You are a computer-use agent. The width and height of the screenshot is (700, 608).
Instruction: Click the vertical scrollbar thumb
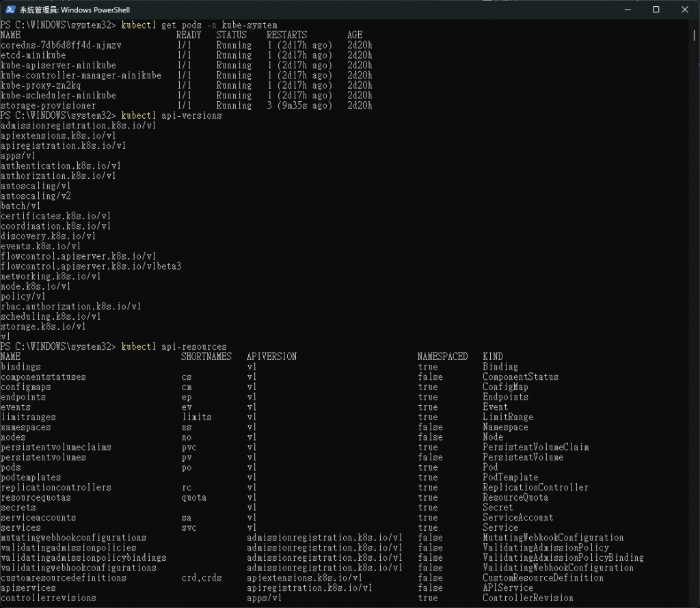tap(695, 36)
